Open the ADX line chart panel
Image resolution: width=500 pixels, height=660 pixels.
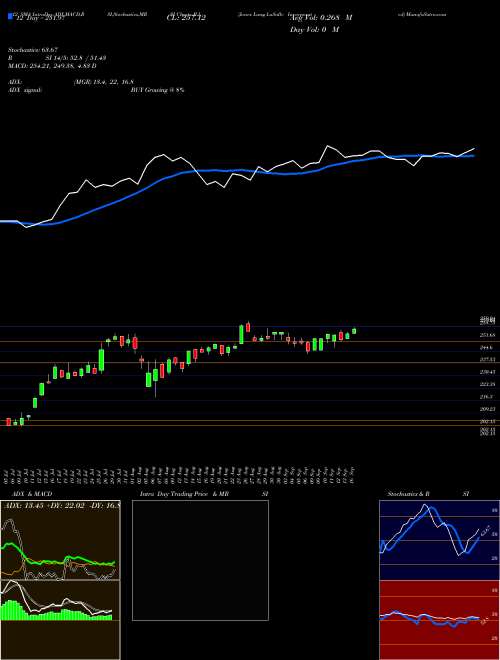(60, 540)
